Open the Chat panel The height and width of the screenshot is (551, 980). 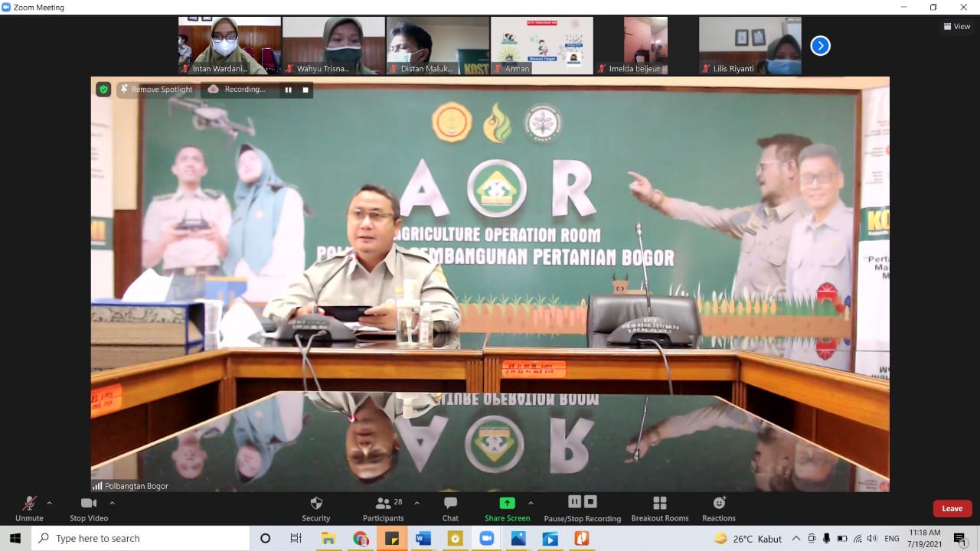pos(450,508)
